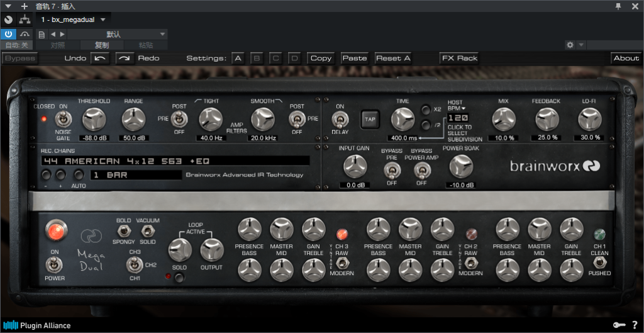This screenshot has height=333, width=644.
Task: Flip the CH3/CH2/CH1 channel selector switch
Action: tap(135, 264)
